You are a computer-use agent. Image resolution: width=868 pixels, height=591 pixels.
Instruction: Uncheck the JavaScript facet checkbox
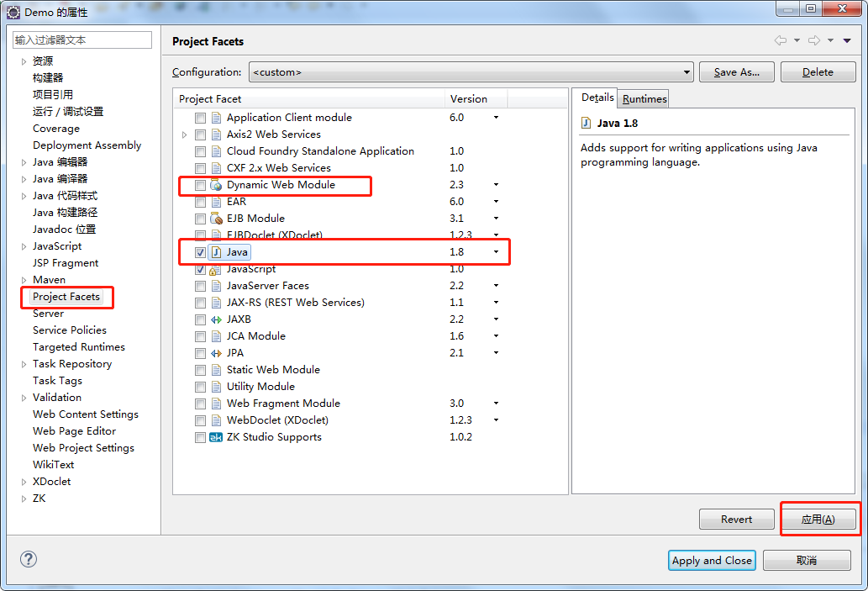[200, 270]
